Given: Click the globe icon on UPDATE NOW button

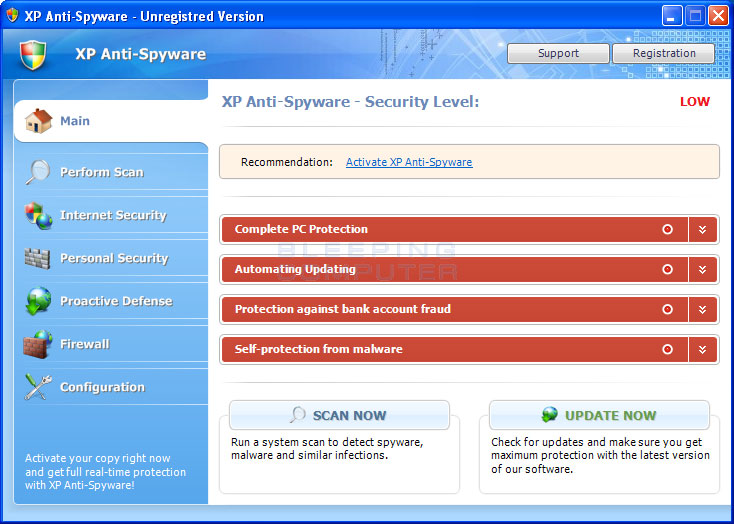Looking at the screenshot, I should point(550,414).
